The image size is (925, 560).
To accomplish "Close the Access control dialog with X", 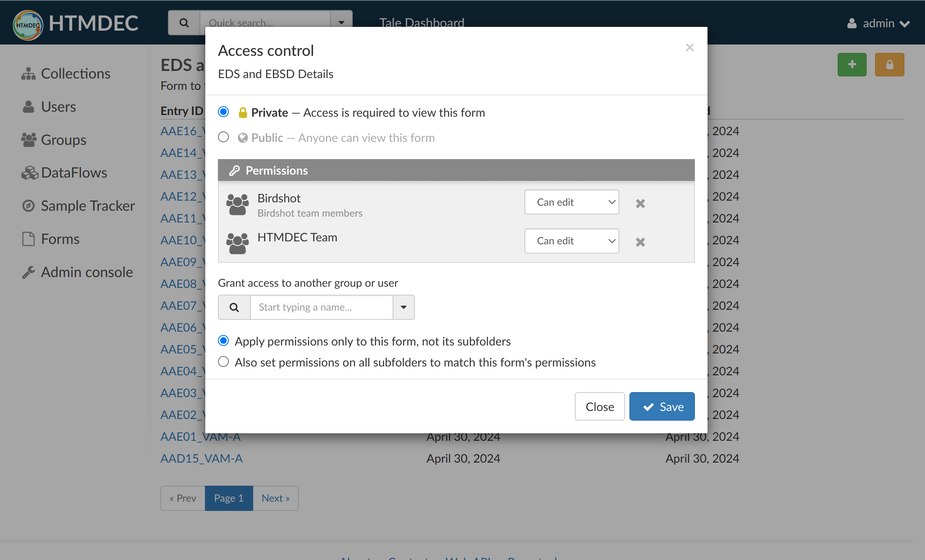I will [689, 47].
